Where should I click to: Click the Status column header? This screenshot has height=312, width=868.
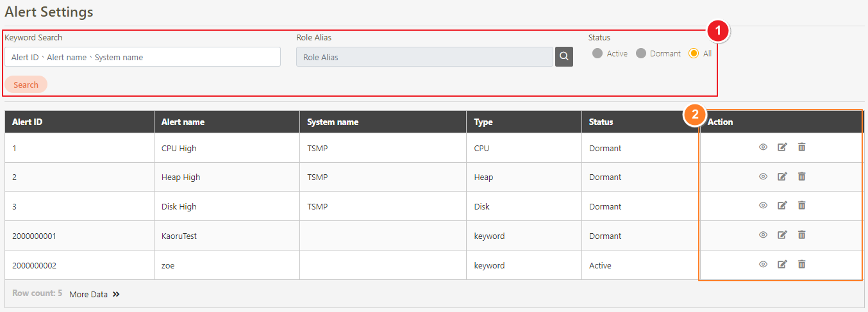coord(601,122)
